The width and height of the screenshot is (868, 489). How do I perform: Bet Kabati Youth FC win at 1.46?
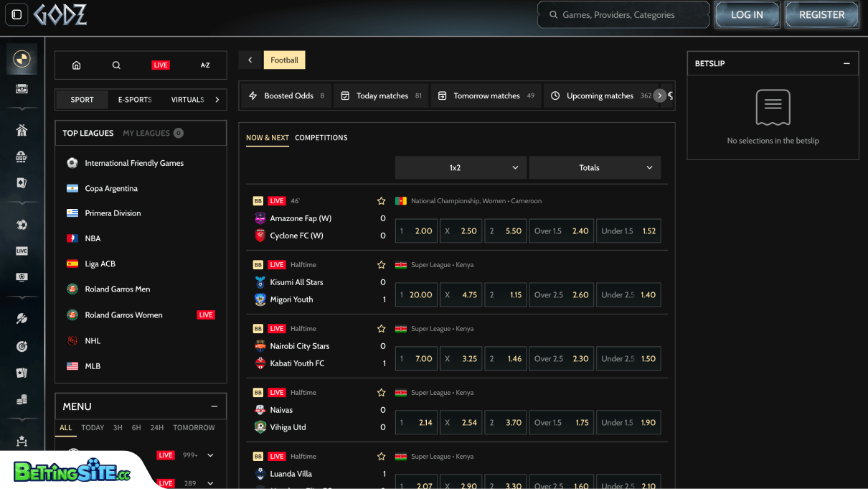[506, 359]
